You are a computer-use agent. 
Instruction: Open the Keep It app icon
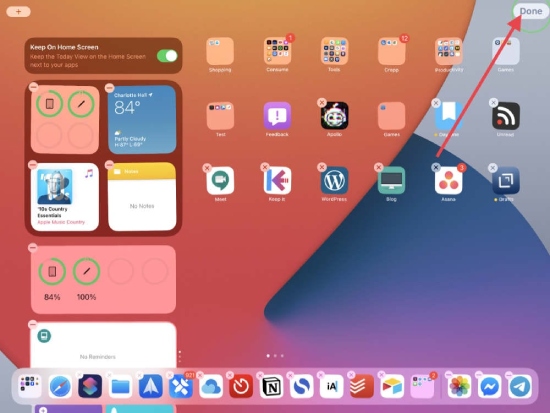coord(277,180)
